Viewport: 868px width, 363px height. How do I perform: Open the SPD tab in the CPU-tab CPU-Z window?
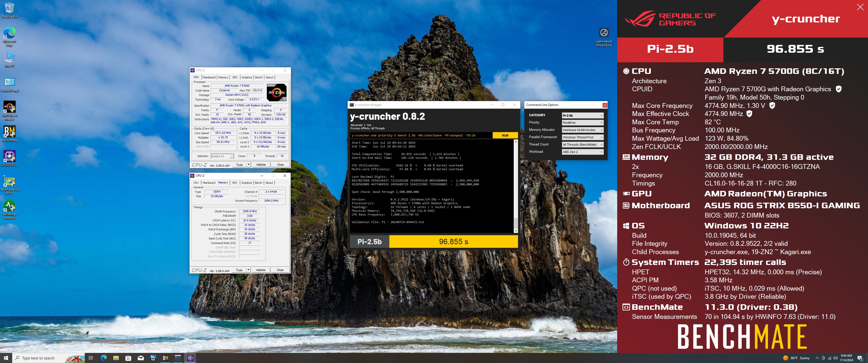235,77
